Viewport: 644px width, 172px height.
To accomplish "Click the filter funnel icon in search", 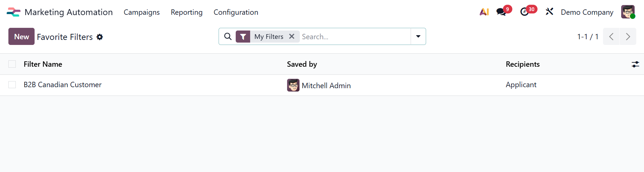I will point(243,37).
